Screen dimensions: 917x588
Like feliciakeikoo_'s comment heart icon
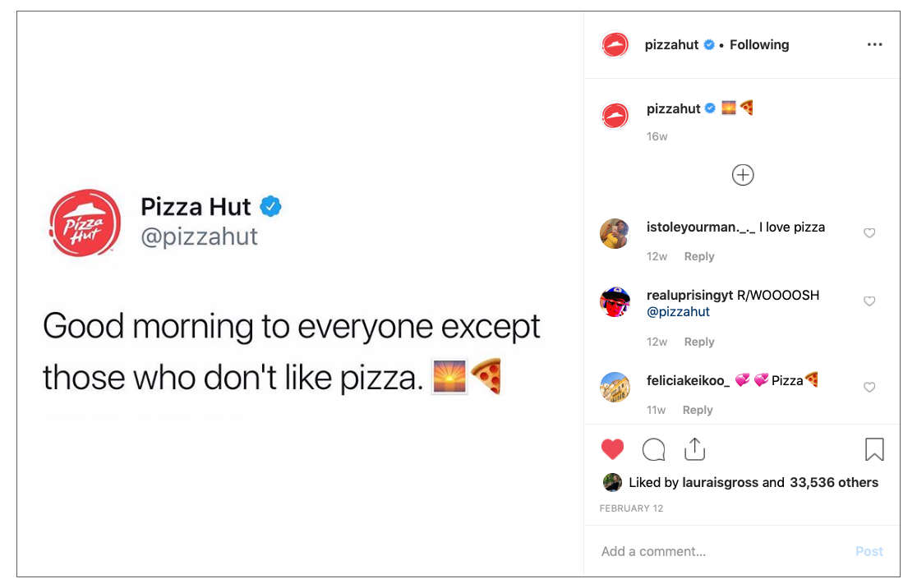(x=869, y=387)
